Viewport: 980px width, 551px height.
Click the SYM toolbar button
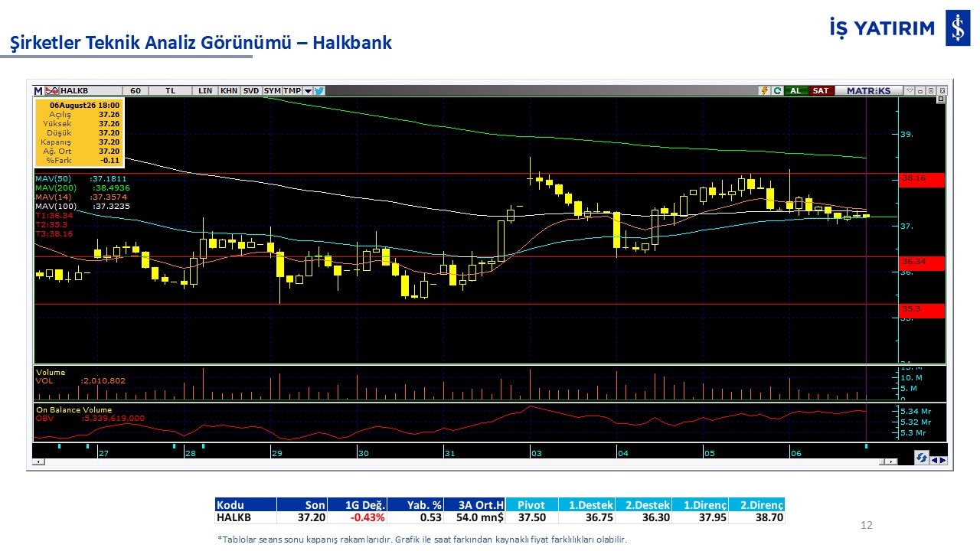[272, 90]
